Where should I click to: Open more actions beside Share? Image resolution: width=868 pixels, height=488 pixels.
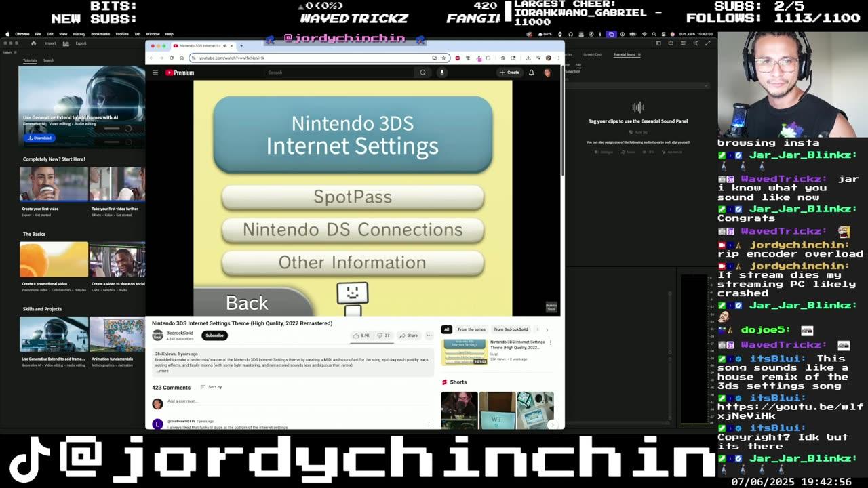pyautogui.click(x=429, y=335)
